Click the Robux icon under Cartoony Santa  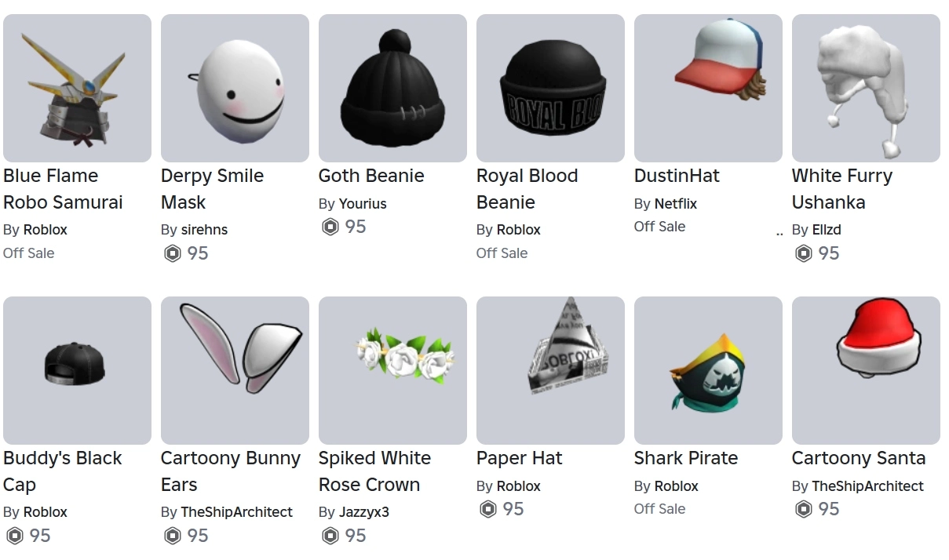point(804,509)
